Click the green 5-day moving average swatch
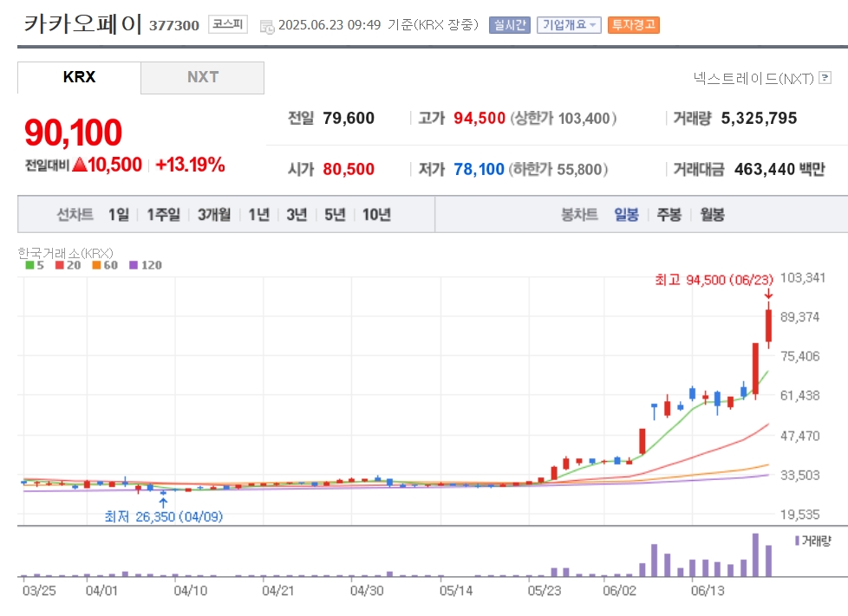848x616 pixels. [29, 265]
